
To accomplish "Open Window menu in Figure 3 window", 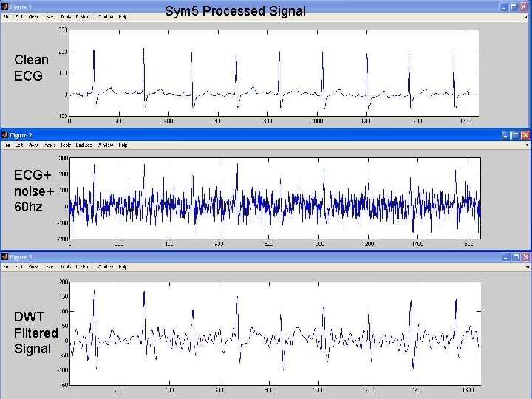I will [105, 267].
